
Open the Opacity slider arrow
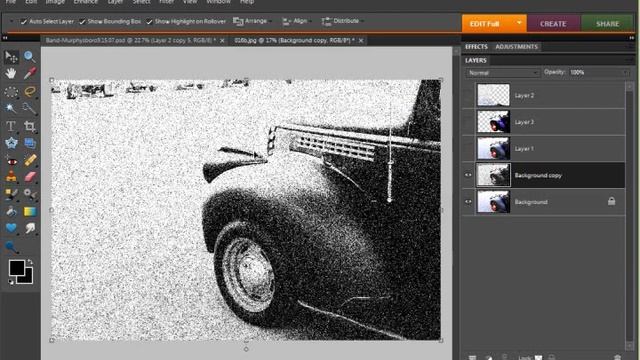(x=626, y=73)
